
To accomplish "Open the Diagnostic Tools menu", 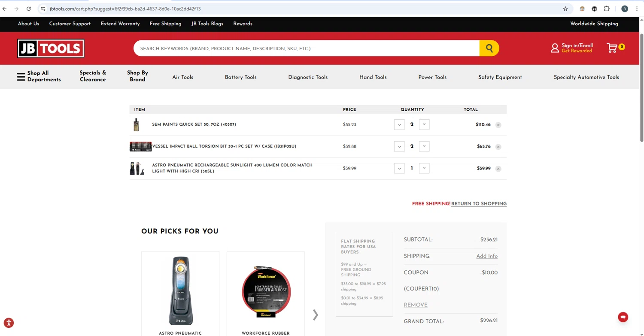I will point(308,77).
